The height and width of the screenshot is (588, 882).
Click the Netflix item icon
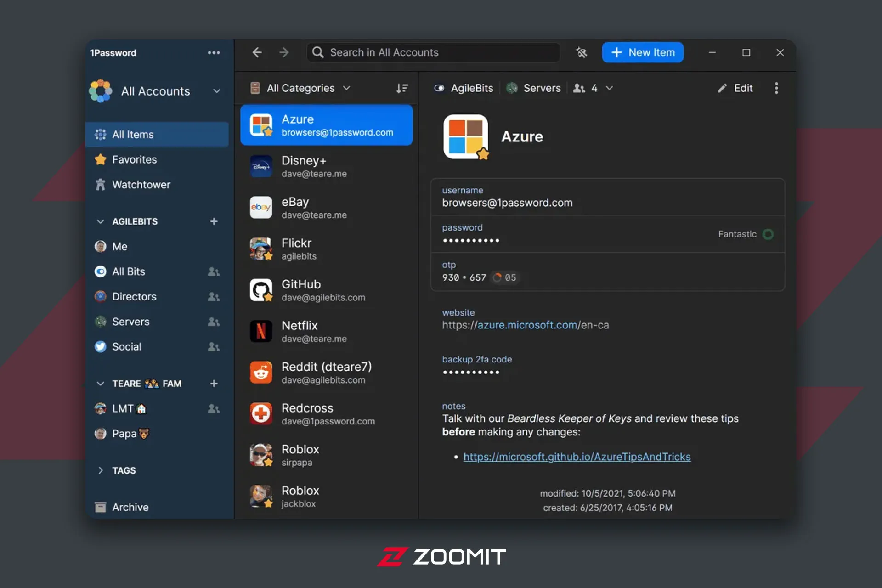click(x=261, y=331)
